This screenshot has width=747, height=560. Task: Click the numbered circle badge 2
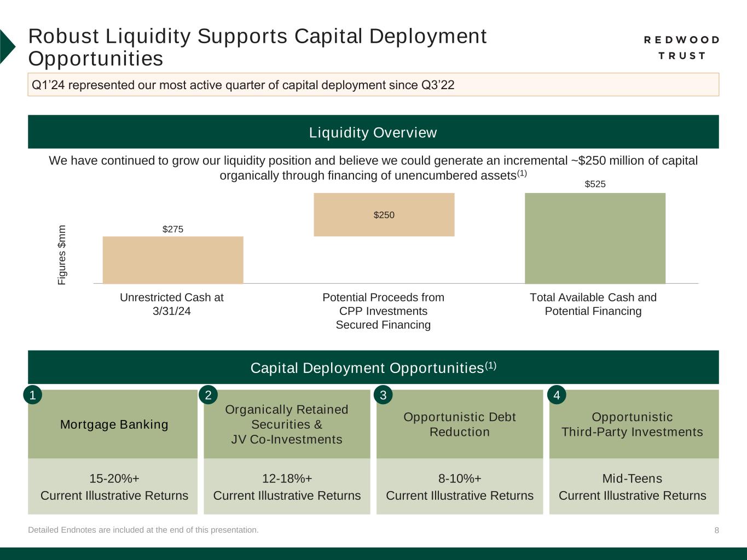(208, 395)
